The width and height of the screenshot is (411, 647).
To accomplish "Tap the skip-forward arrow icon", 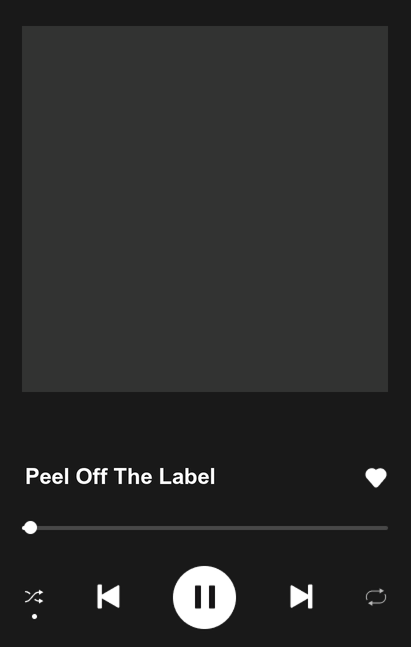I will pyautogui.click(x=301, y=596).
